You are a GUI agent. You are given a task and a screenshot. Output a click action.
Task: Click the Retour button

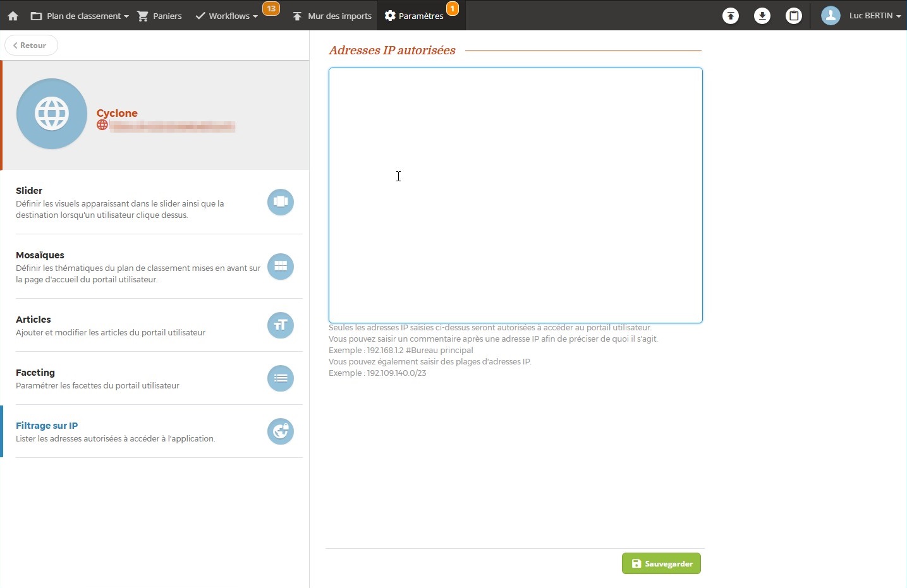(31, 45)
